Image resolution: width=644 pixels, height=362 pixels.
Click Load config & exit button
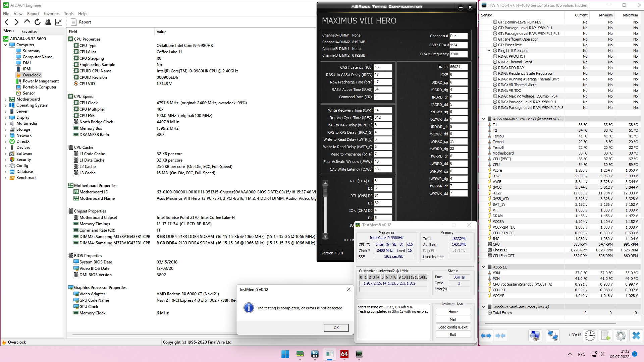pos(453,327)
